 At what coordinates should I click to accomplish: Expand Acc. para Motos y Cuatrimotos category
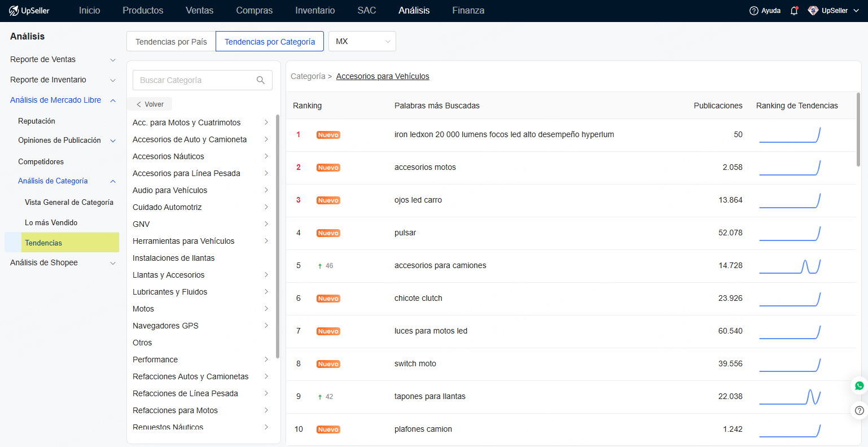click(266, 122)
